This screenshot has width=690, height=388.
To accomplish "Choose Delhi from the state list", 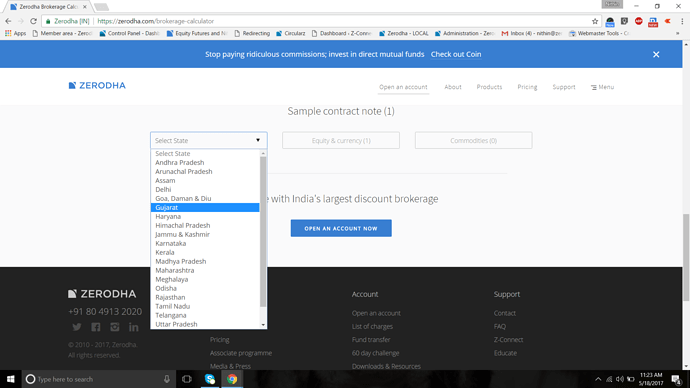I will click(205, 190).
